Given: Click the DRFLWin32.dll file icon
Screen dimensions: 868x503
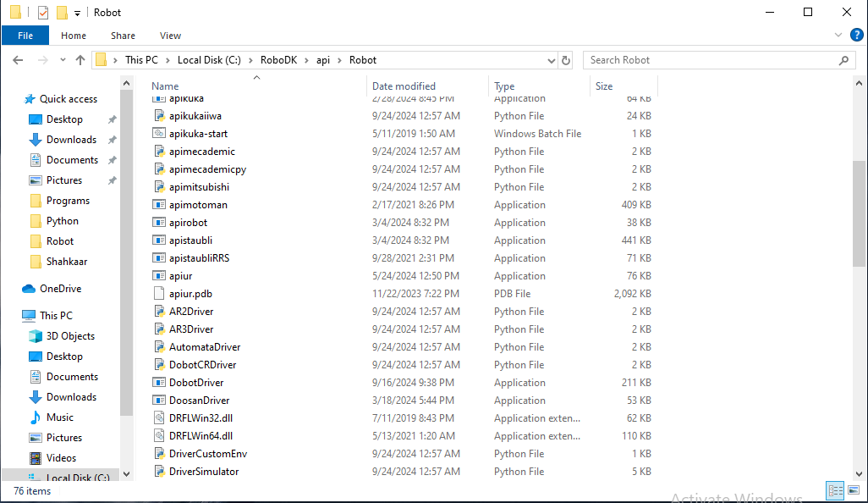Looking at the screenshot, I should pos(159,418).
